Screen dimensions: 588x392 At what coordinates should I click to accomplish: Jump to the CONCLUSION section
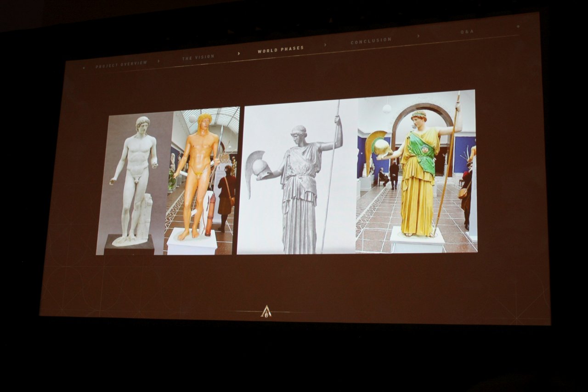tap(371, 40)
